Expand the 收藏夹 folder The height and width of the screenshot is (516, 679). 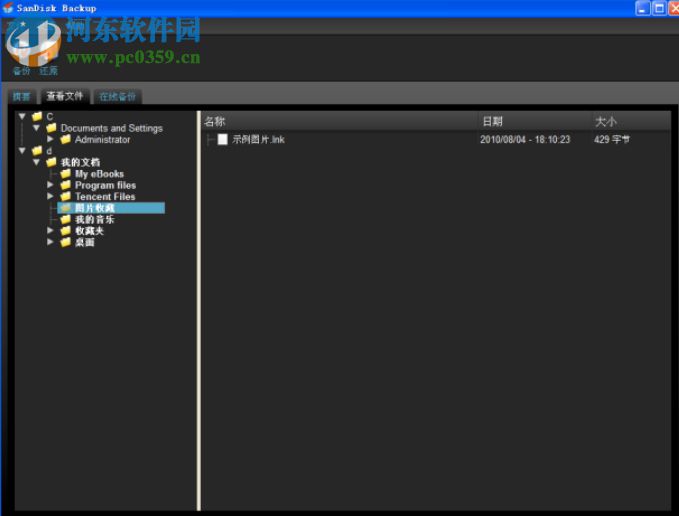pyautogui.click(x=50, y=230)
